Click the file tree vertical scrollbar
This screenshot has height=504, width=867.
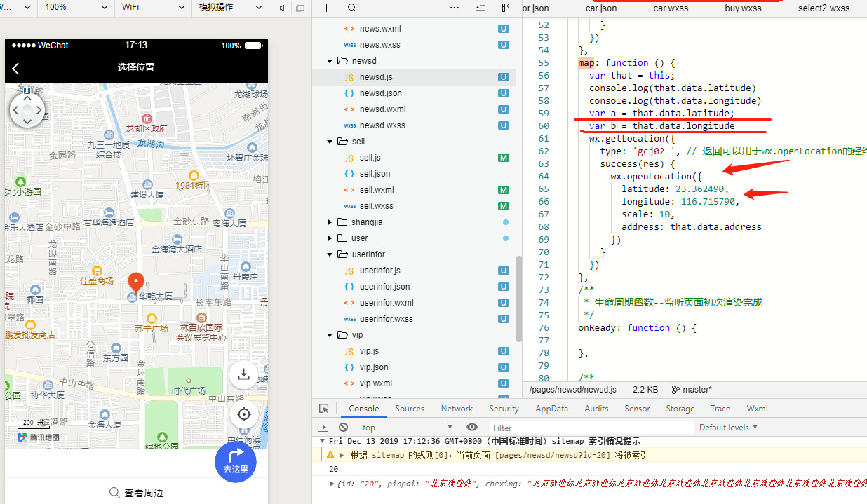pos(518,298)
